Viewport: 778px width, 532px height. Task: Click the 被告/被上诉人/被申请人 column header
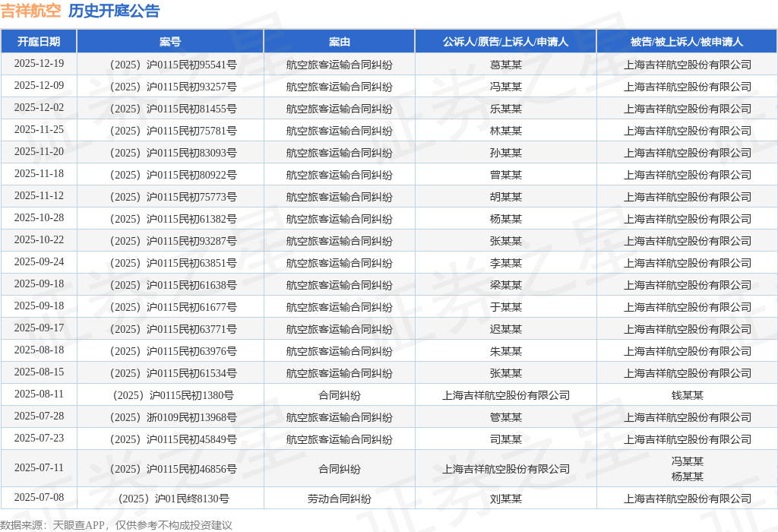(x=687, y=42)
